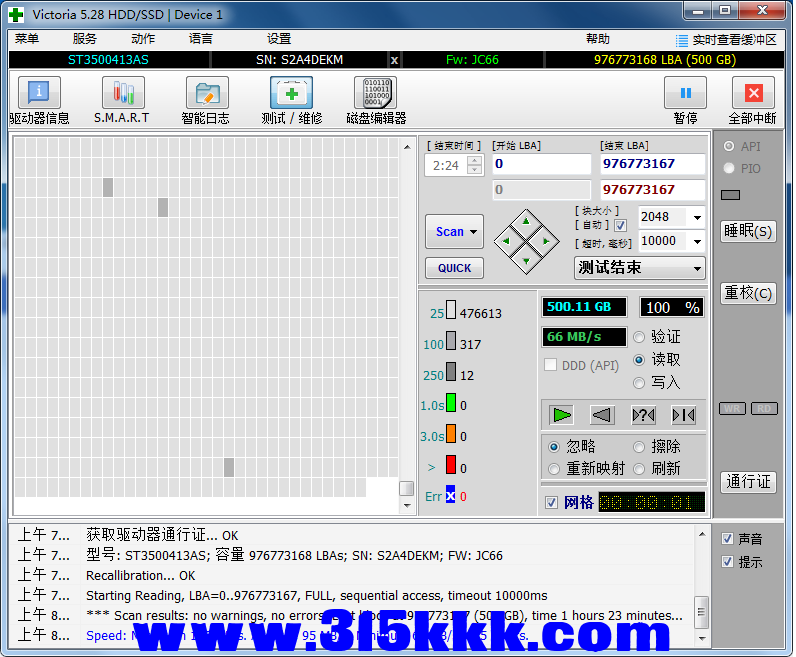The height and width of the screenshot is (657, 796).
Task: Select the ignore (忽略) radio button
Action: (x=554, y=447)
